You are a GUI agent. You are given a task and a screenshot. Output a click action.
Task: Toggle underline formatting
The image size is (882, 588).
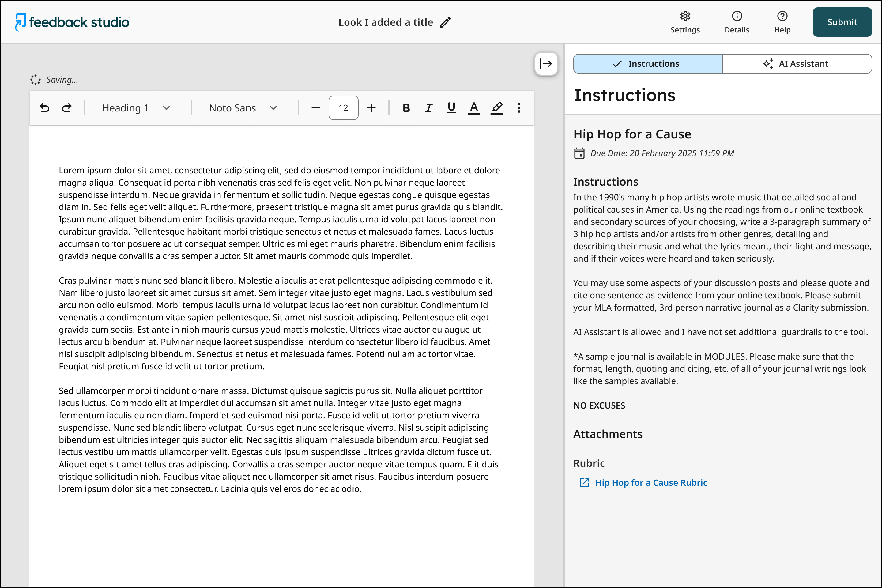[451, 108]
